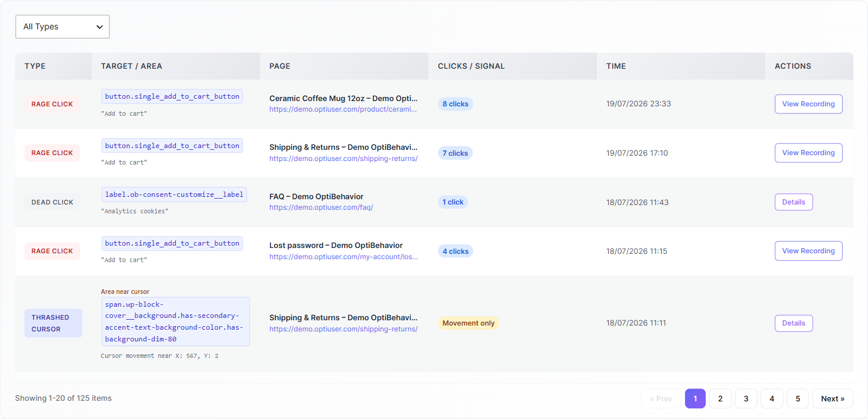Screen dimensions: 868x419
Task: Click the Movement only badge
Action: (x=469, y=323)
